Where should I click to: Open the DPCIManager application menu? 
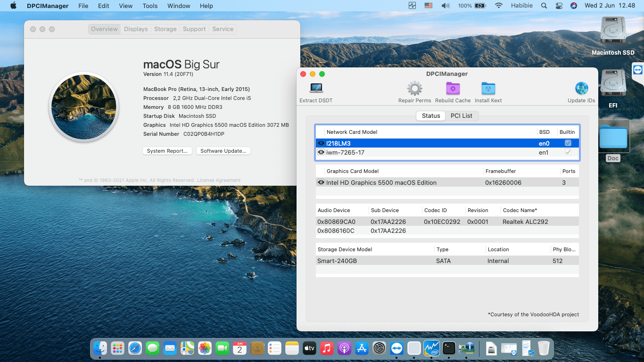48,6
